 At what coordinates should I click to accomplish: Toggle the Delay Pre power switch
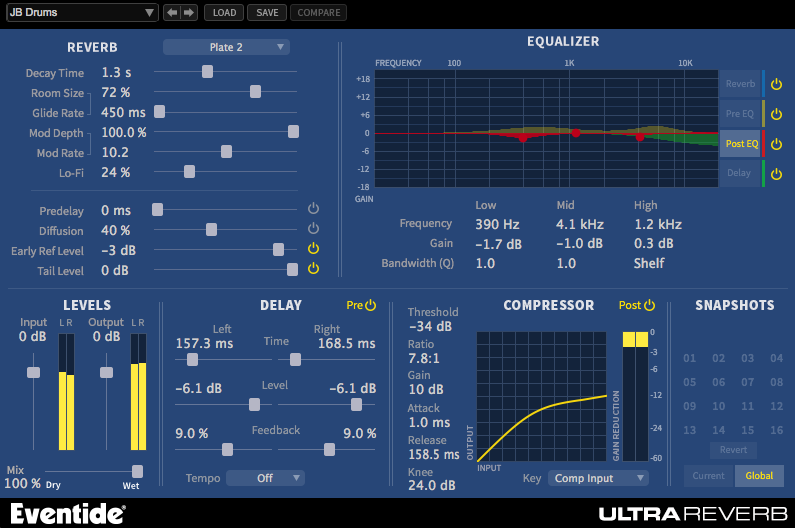pos(371,305)
